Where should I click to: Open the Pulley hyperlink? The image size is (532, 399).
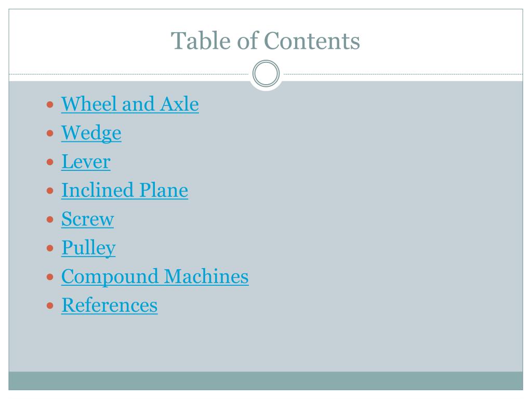(x=88, y=248)
